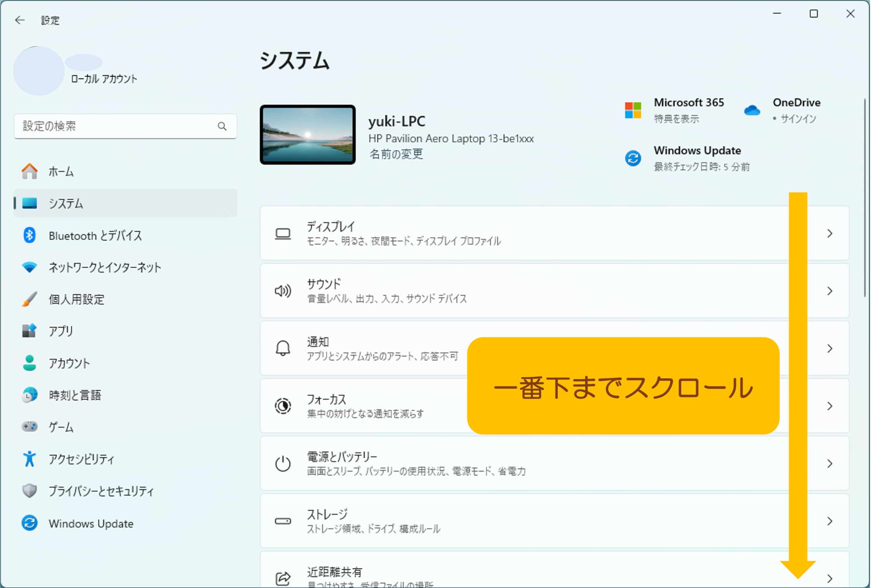Open the ホーム home icon in sidebar
Viewport: 871px width, 588px height.
[x=29, y=172]
